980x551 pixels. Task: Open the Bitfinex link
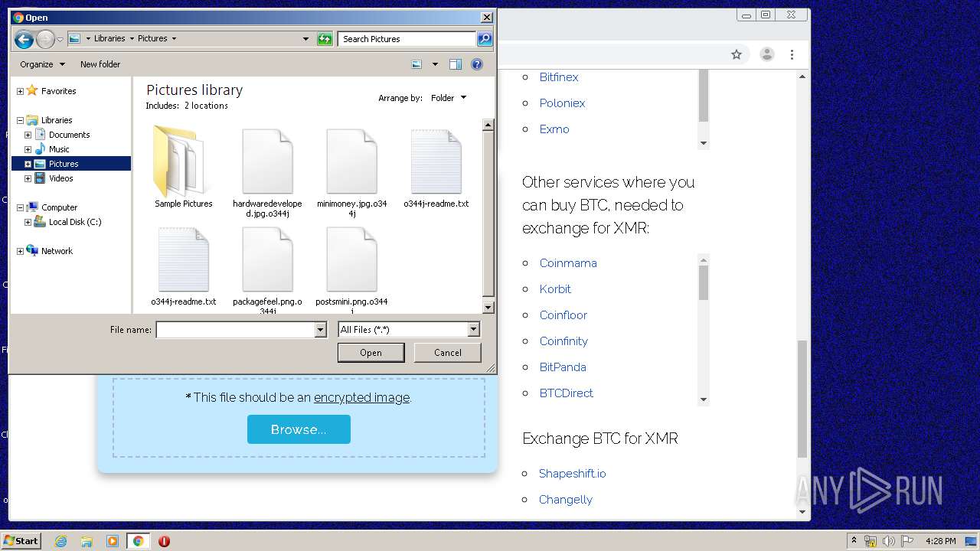[x=559, y=77]
